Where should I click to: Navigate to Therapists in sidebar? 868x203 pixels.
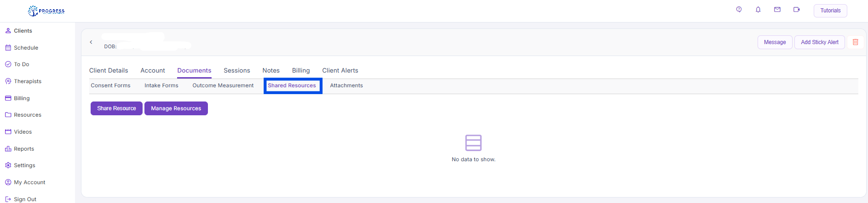tap(28, 81)
